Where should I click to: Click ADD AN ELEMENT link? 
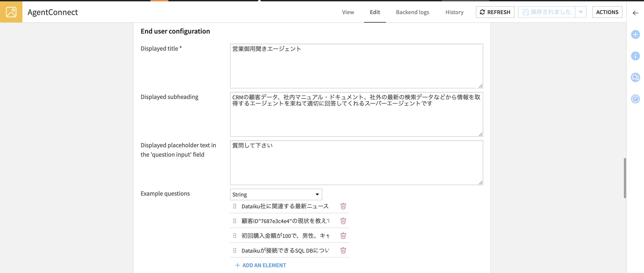[x=261, y=265]
